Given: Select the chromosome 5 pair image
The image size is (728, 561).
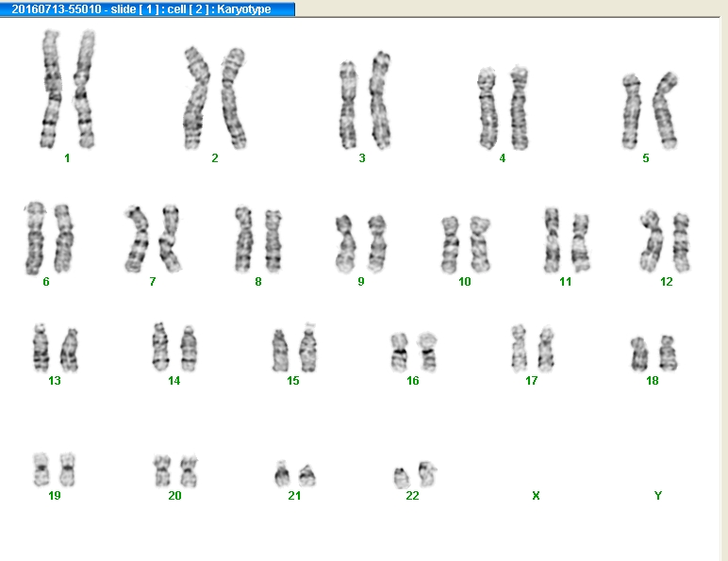Looking at the screenshot, I should (650, 110).
